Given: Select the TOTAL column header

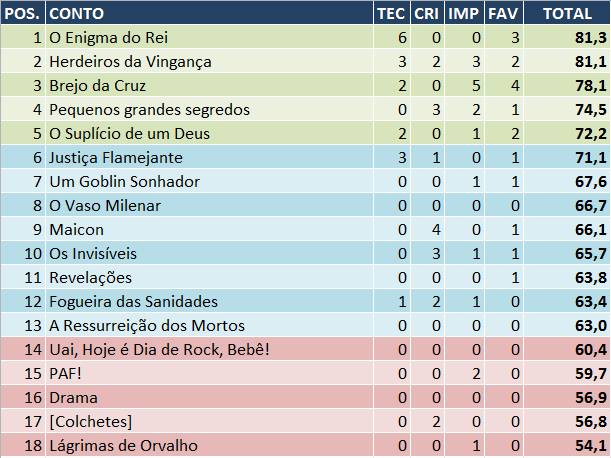Looking at the screenshot, I should click(566, 13).
